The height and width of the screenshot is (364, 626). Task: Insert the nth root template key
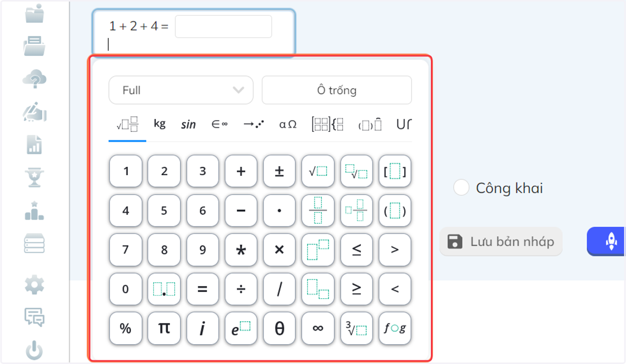(356, 171)
